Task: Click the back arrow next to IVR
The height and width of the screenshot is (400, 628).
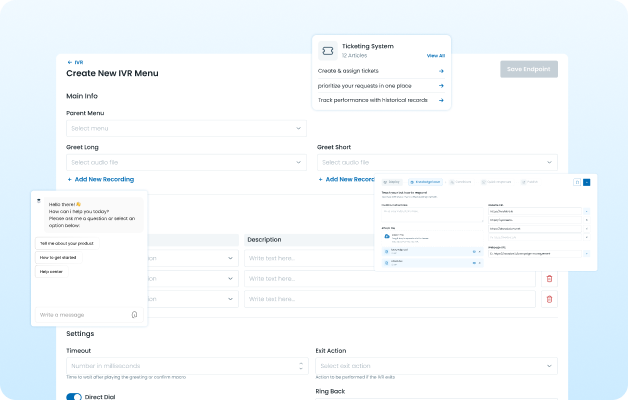Action: click(x=69, y=62)
